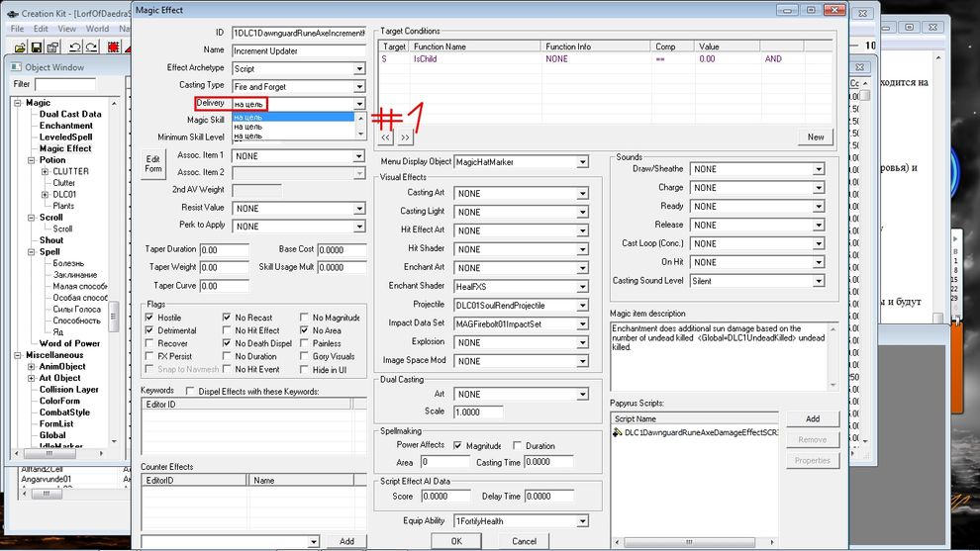Open the World menu
Viewport: 980px width, 551px height.
[x=97, y=29]
